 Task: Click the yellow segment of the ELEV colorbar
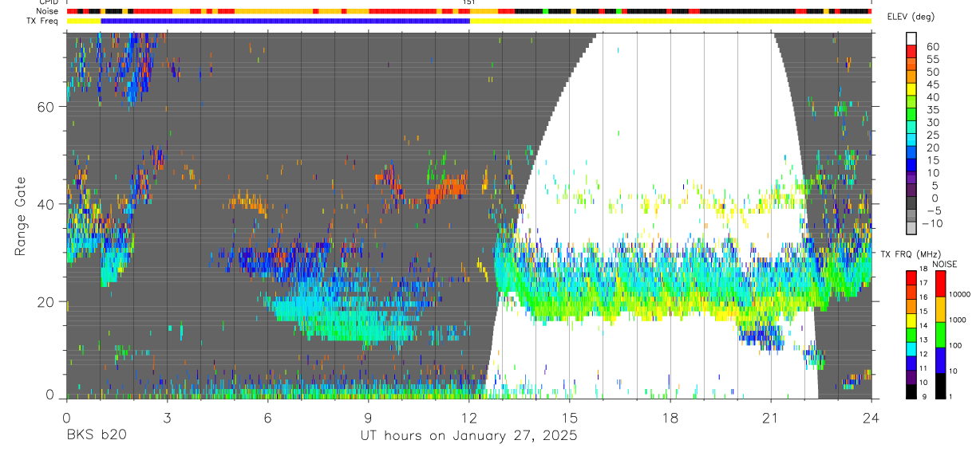pos(911,89)
